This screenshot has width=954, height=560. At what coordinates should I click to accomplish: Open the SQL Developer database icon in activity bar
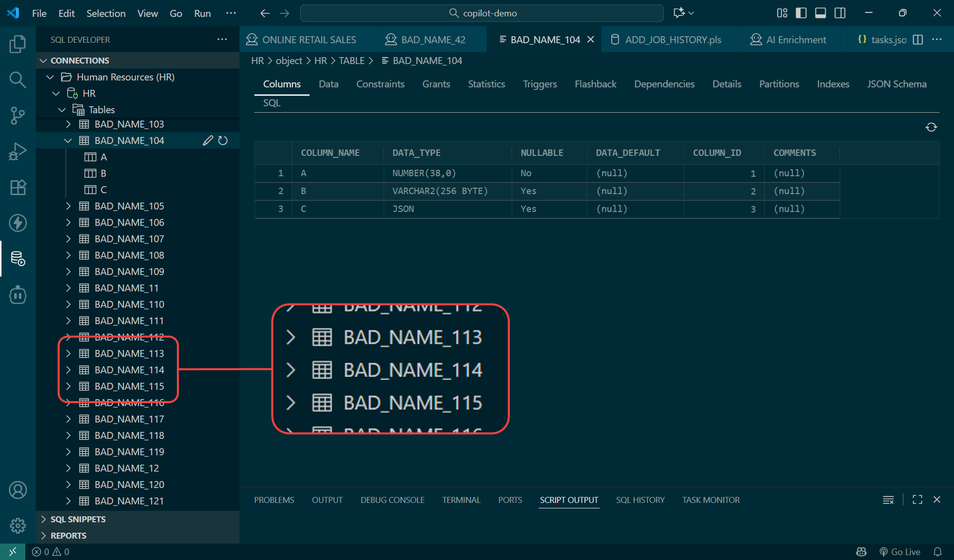[x=17, y=258]
